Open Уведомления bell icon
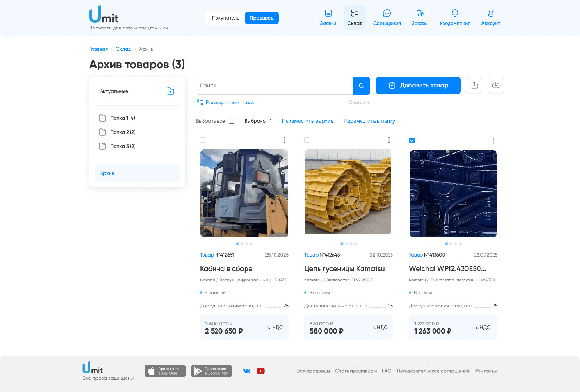This screenshot has width=580, height=392. click(x=455, y=14)
